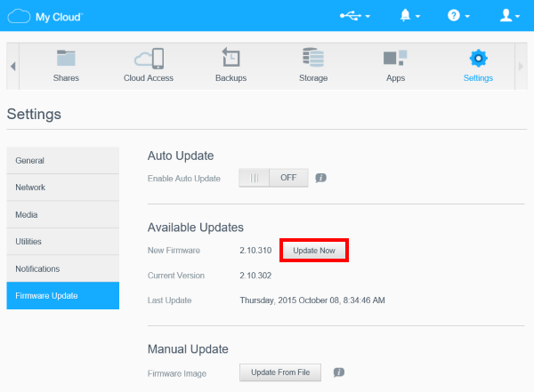
Task: Open the USB devices icon menu
Action: [x=351, y=16]
